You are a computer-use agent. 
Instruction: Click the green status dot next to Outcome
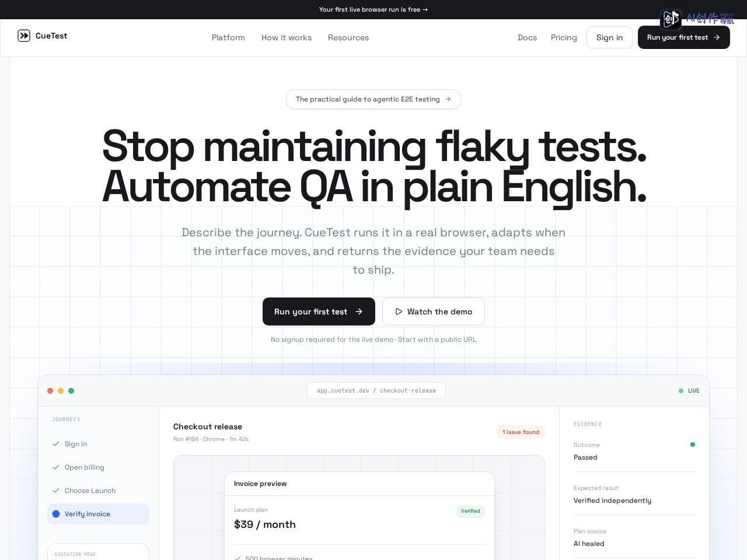[x=693, y=444]
